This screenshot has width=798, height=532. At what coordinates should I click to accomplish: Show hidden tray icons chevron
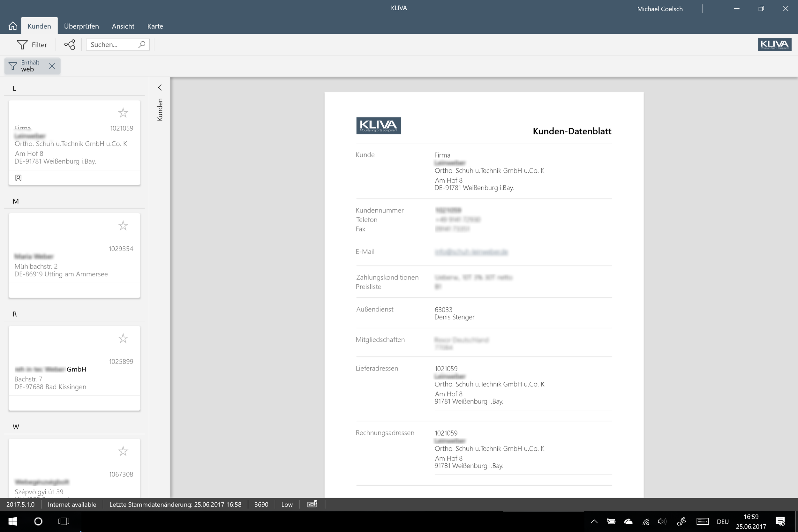pos(594,521)
